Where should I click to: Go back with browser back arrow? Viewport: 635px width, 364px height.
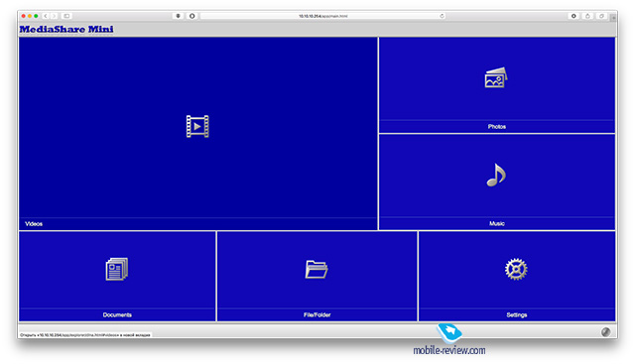[46, 16]
